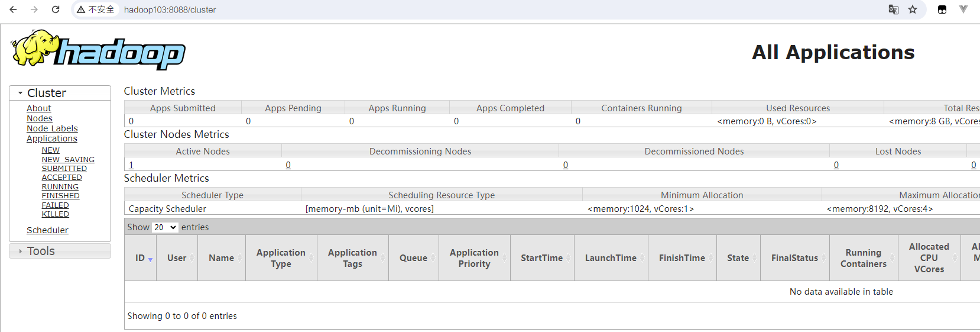Click the translate page icon
Image resolution: width=980 pixels, height=332 pixels.
point(894,9)
